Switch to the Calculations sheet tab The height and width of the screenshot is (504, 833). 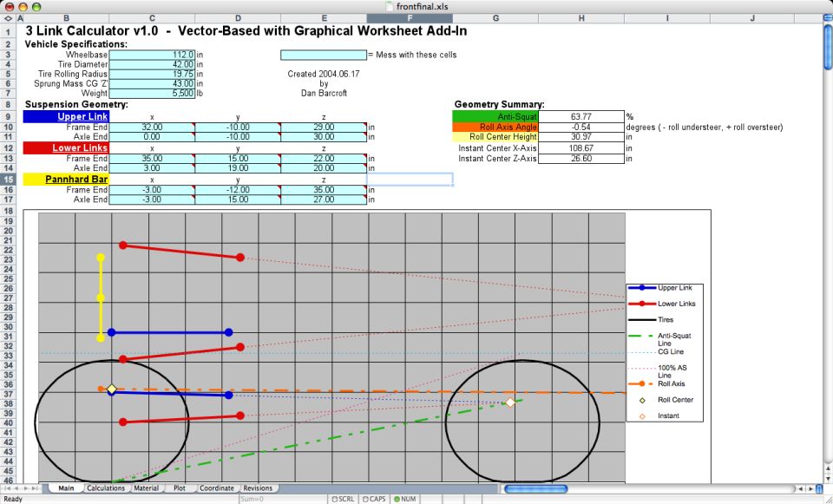coord(106,488)
